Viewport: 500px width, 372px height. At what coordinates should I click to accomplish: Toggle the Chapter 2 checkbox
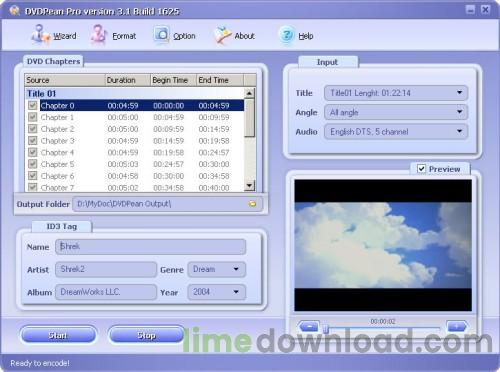[32, 129]
